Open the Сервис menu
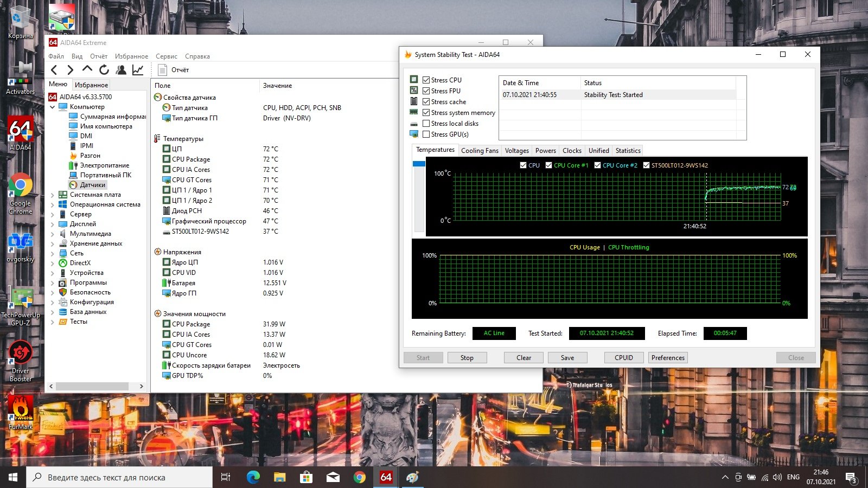The width and height of the screenshot is (868, 488). [x=166, y=56]
